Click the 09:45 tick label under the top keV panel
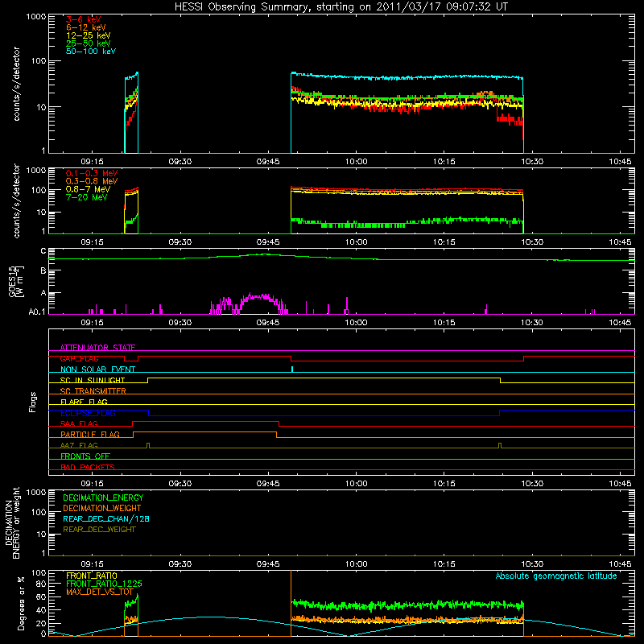This screenshot has height=644, width=644. [x=268, y=162]
